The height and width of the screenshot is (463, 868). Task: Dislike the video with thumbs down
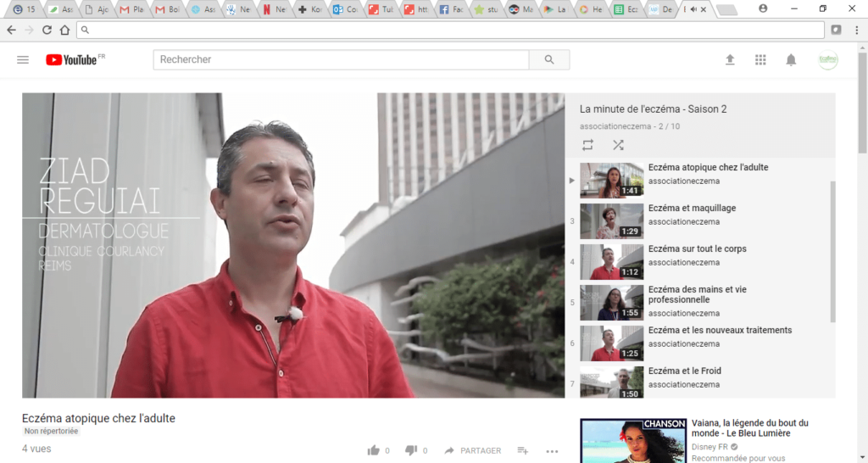(x=411, y=450)
